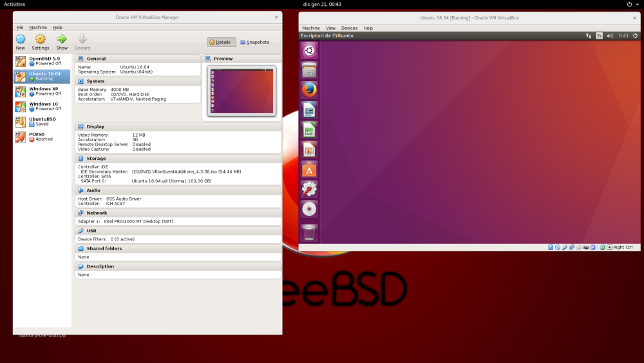Click the Storage section header

pos(178,158)
